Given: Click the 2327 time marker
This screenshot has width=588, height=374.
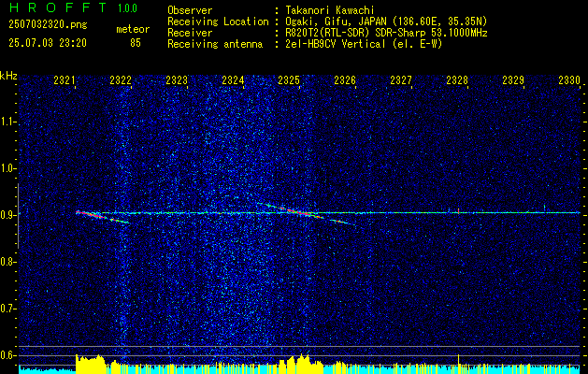Looking at the screenshot, I should click(401, 80).
